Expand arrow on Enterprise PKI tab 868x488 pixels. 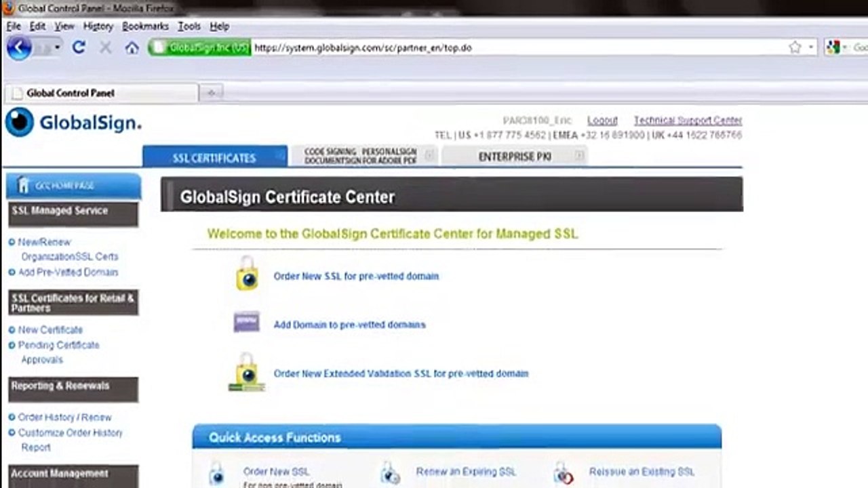[579, 156]
